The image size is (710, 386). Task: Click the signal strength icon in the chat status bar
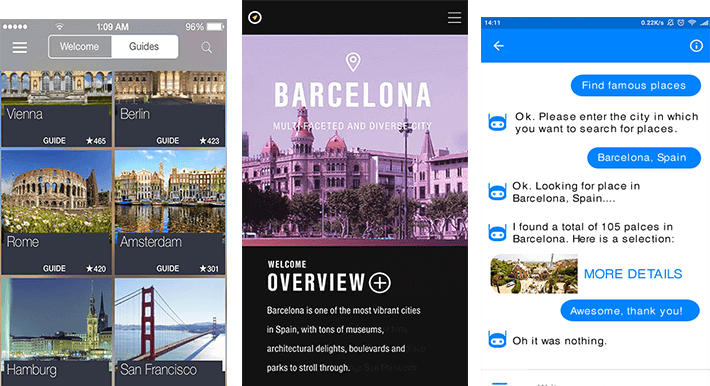[x=704, y=23]
